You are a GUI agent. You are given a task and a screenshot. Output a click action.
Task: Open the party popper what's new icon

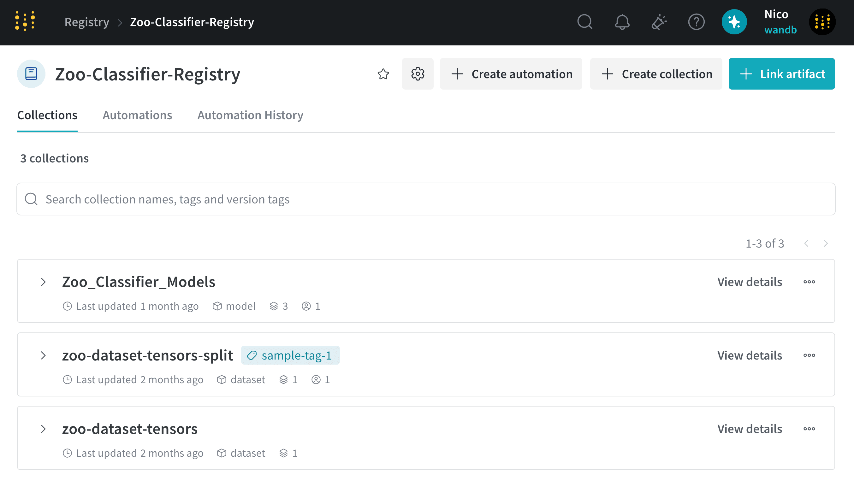coord(659,22)
